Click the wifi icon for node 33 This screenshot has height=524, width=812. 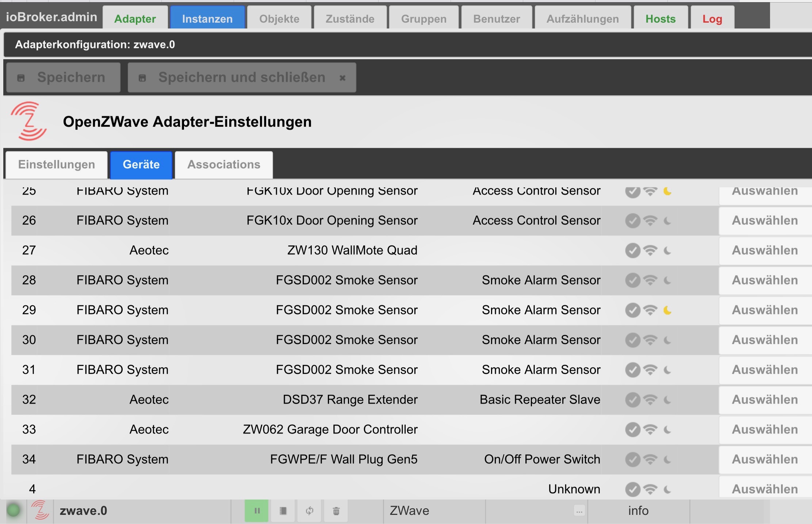(x=650, y=430)
